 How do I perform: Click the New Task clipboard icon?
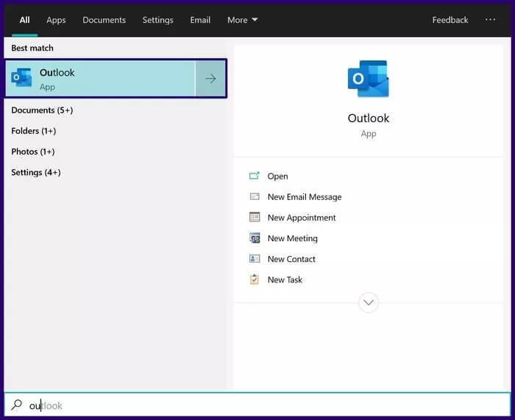coord(255,279)
